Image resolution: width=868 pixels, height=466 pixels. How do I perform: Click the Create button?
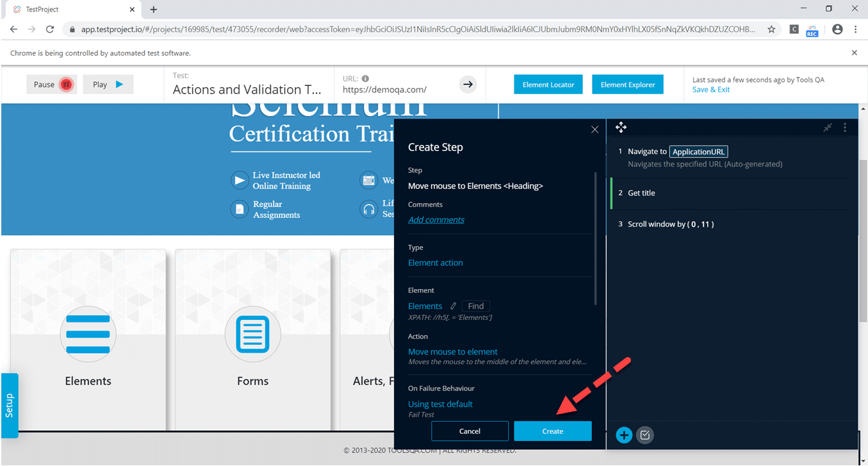(x=552, y=431)
